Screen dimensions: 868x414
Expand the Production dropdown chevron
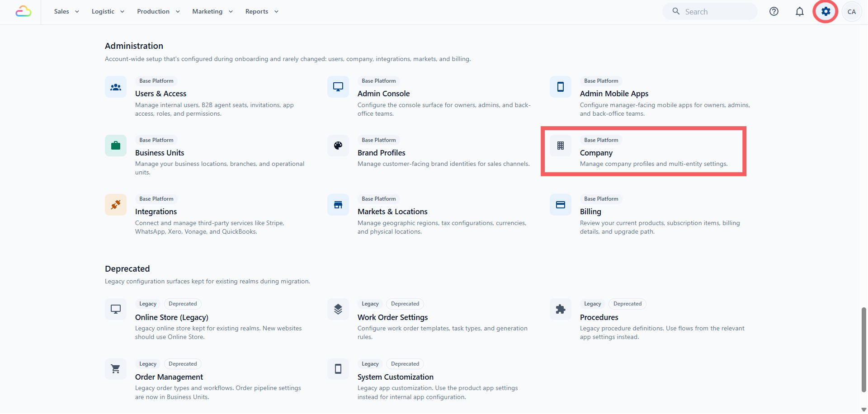tap(178, 12)
